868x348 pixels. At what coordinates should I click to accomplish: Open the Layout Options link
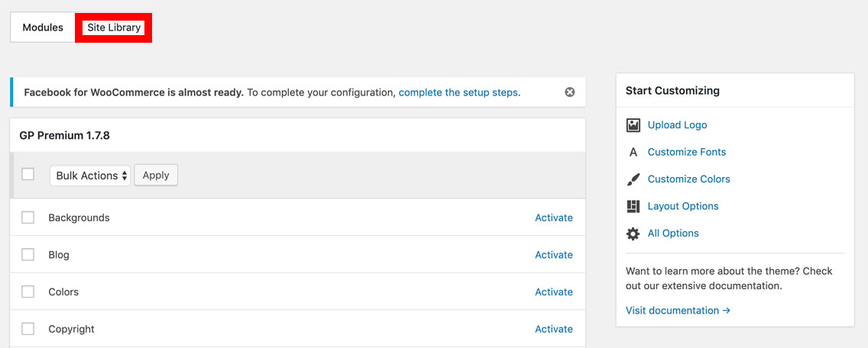tap(682, 206)
